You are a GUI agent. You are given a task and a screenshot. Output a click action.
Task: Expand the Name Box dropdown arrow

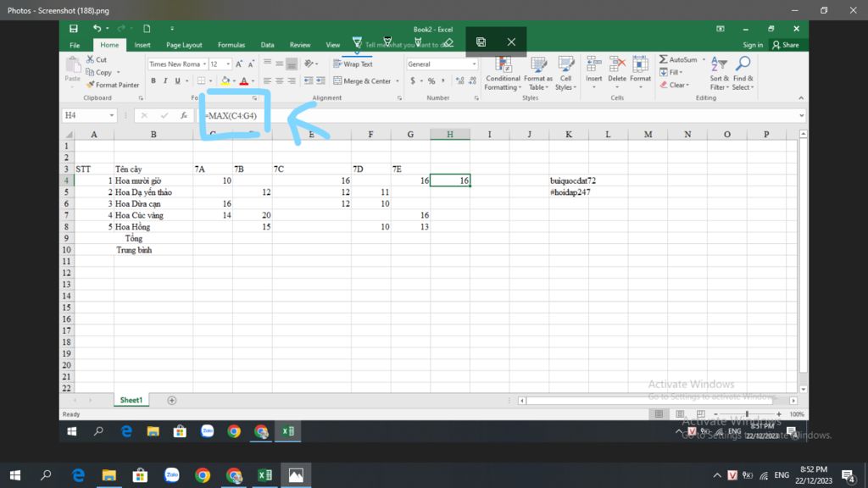(111, 115)
